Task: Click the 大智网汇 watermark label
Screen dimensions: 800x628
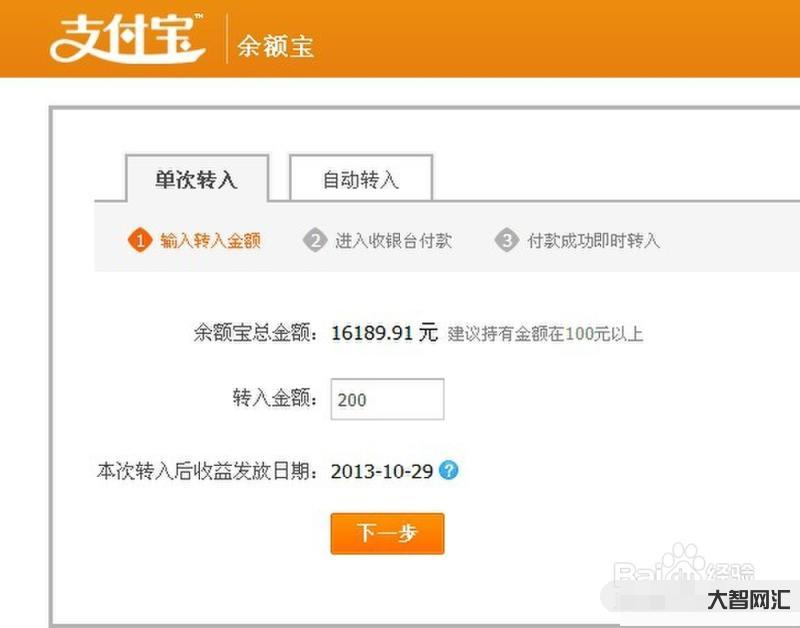Action: tap(748, 599)
